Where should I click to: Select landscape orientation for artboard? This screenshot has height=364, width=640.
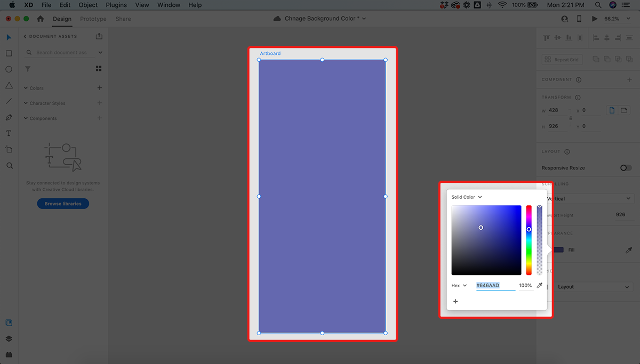tap(624, 110)
